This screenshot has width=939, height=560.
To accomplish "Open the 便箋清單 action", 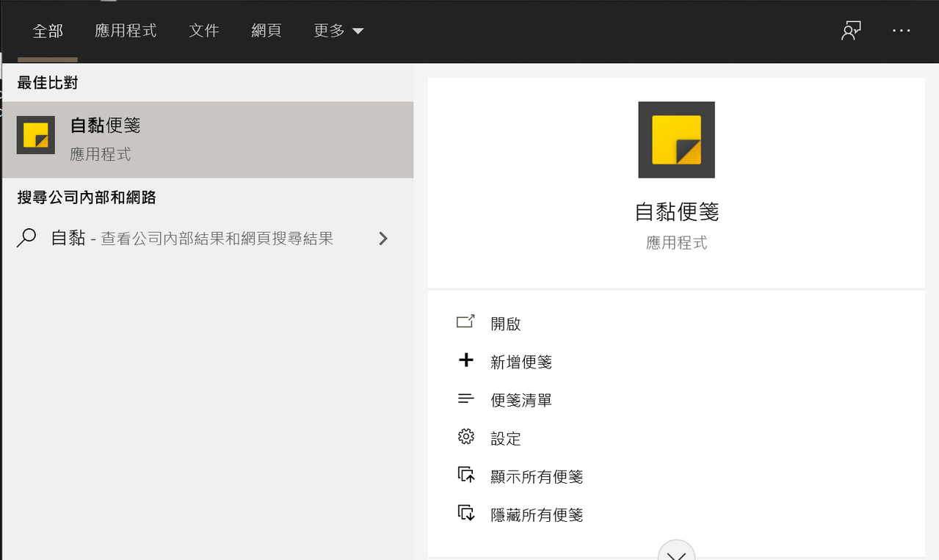I will coord(521,400).
